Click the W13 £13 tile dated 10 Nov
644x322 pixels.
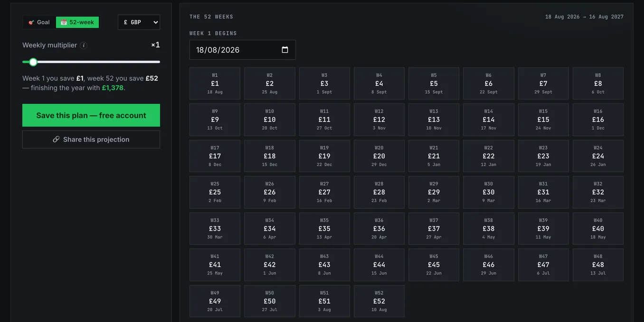[x=434, y=120]
